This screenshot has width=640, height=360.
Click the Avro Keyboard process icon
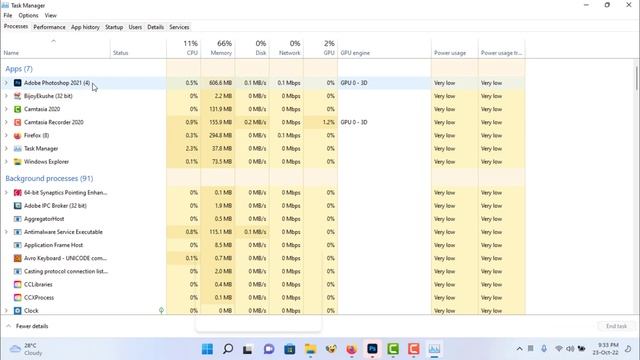tap(18, 258)
